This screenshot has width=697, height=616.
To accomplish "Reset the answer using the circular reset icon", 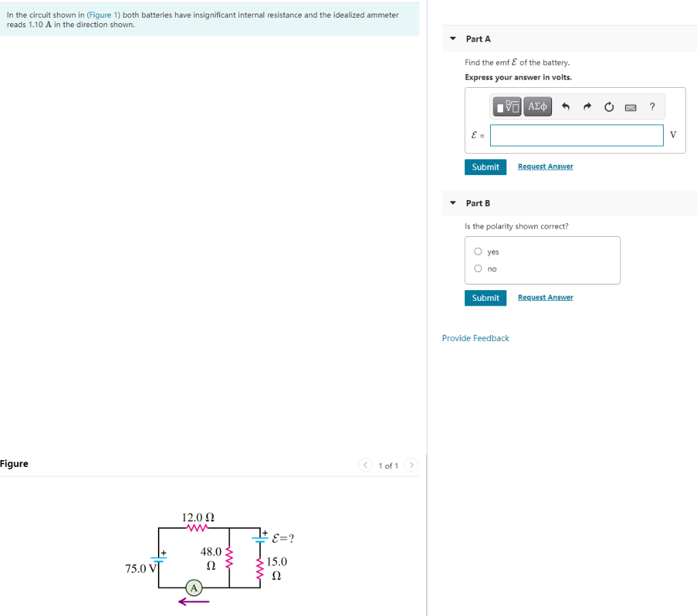I will coord(609,106).
